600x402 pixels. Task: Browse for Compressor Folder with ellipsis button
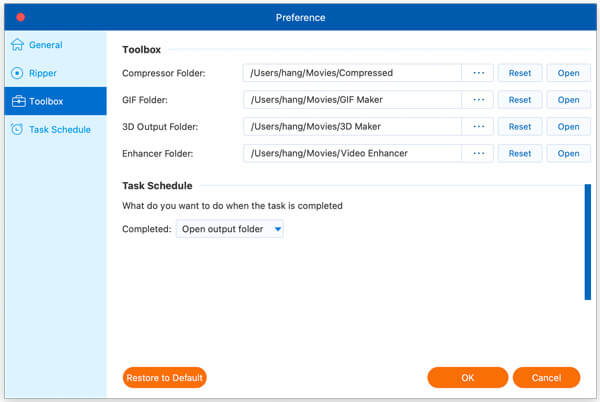[x=477, y=73]
